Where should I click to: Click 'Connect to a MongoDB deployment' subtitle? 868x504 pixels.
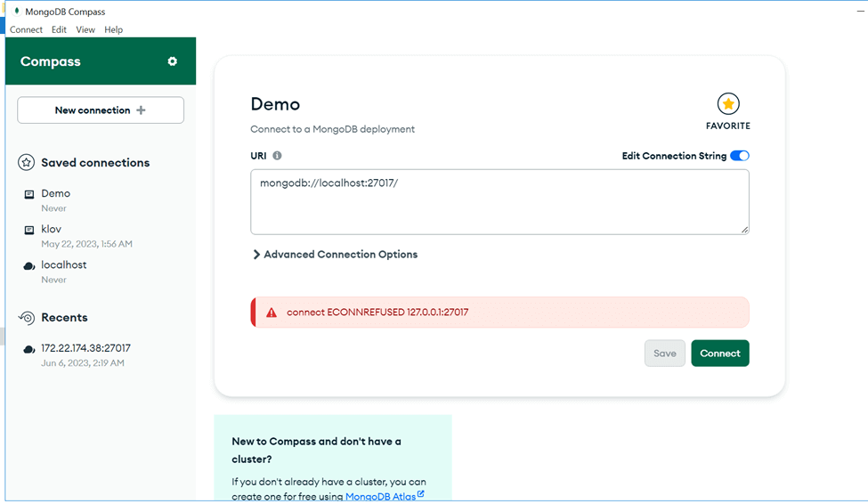(332, 129)
